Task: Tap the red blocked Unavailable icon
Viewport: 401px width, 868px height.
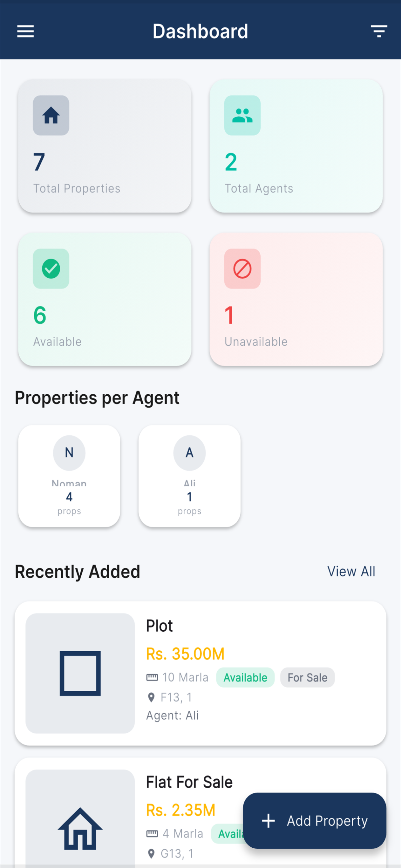Action: [x=242, y=269]
